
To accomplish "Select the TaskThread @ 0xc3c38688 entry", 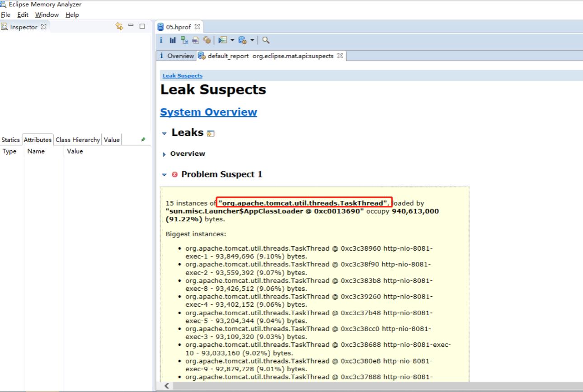I will point(318,350).
